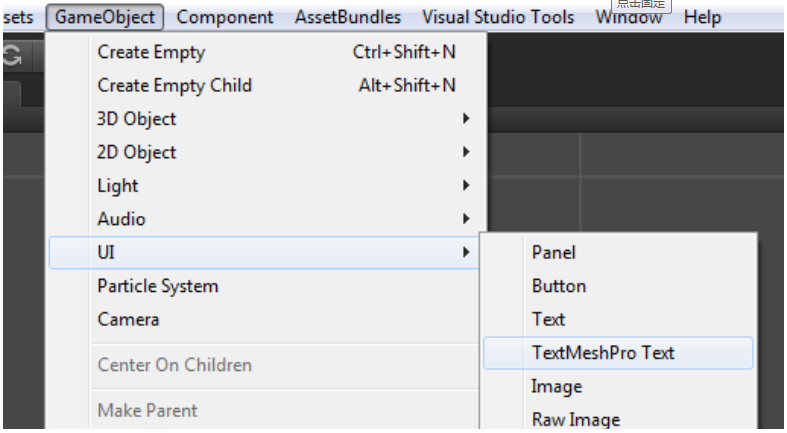Choose TextMeshPro Text option
The image size is (787, 433).
[x=603, y=353]
